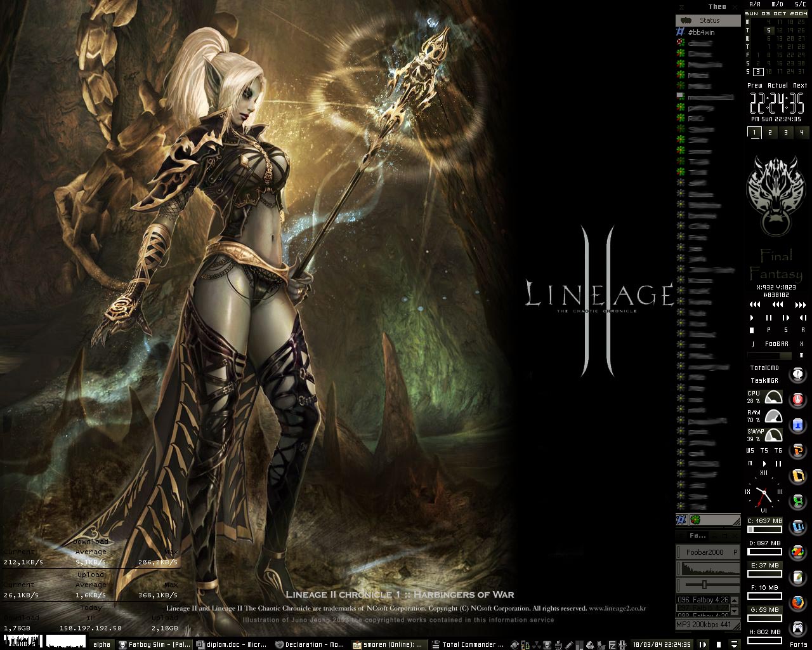Viewport: 812px width, 650px height.
Task: Toggle the TG option
Action: pos(778,451)
